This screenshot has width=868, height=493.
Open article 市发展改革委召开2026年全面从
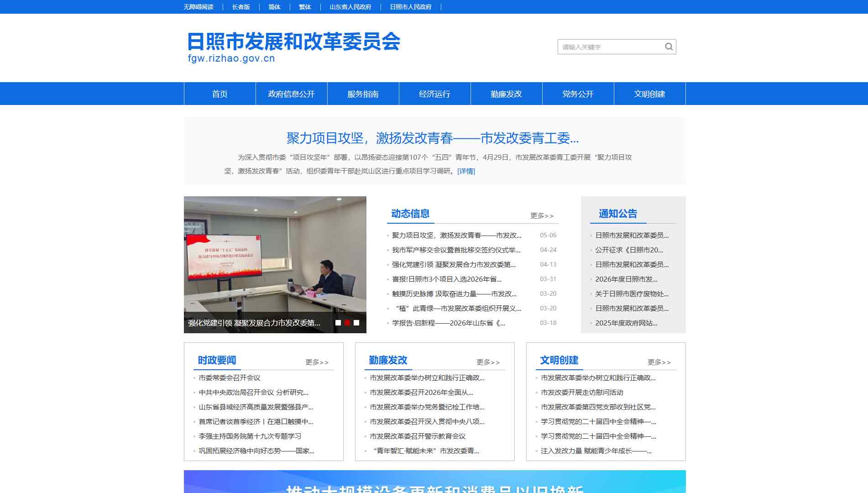[x=422, y=392]
